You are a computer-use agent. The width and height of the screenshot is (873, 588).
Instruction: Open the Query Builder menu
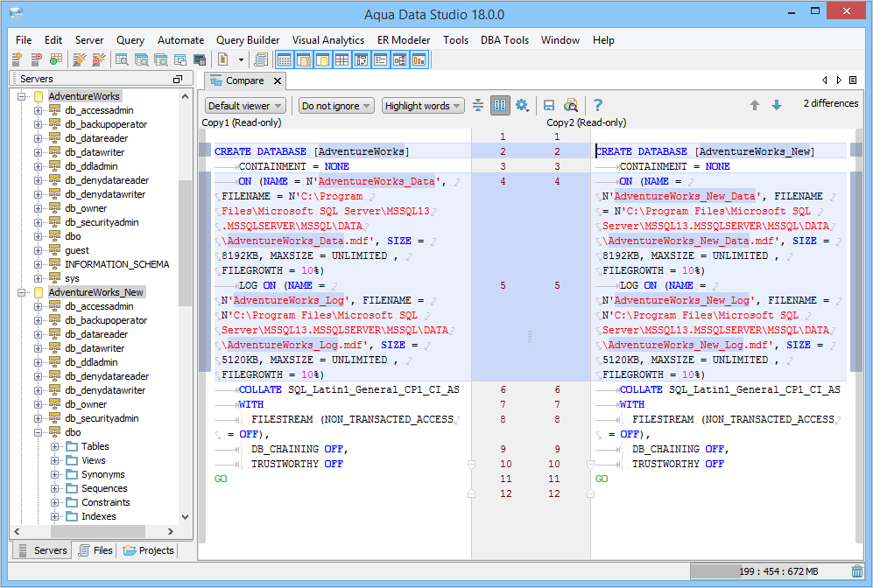(x=248, y=40)
